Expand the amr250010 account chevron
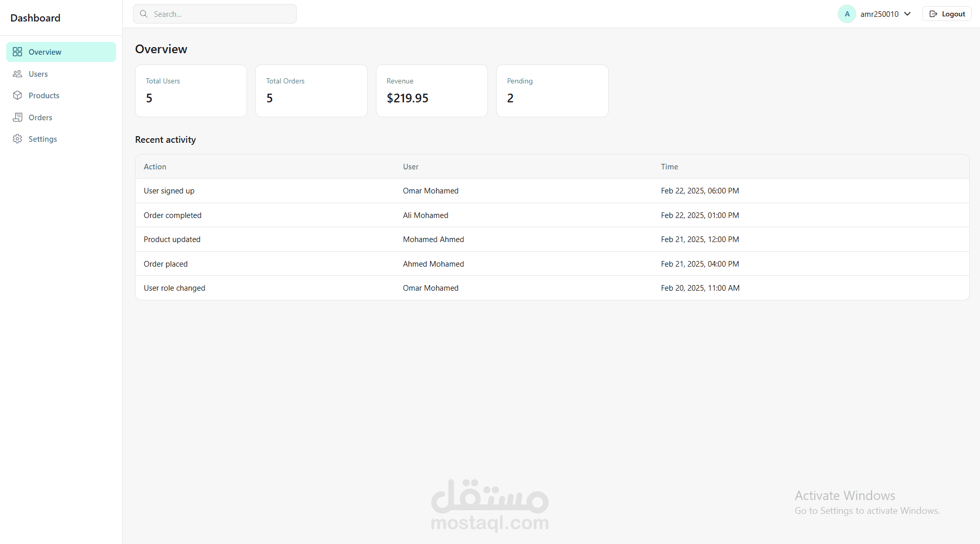Viewport: 980px width, 544px height. [x=907, y=14]
